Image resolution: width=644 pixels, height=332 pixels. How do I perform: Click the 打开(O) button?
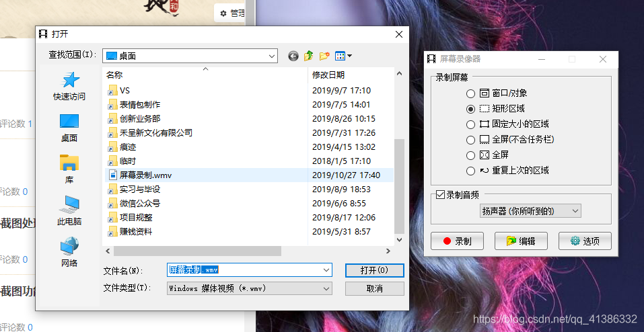click(375, 270)
